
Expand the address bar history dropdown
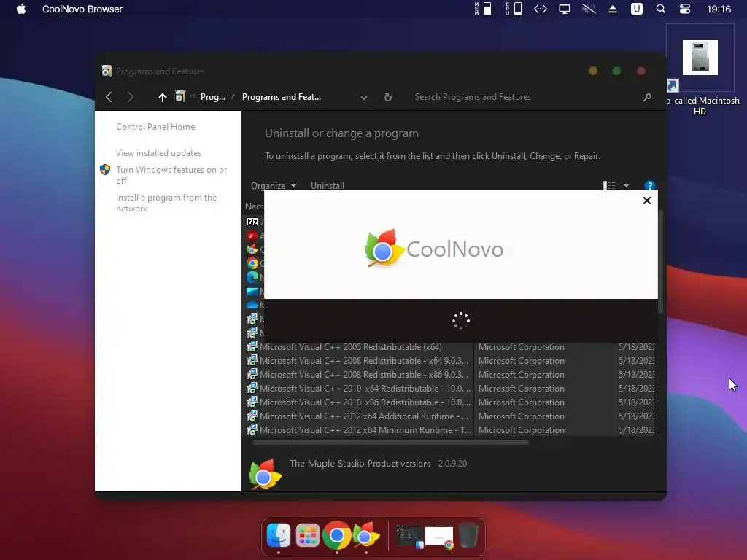point(364,97)
